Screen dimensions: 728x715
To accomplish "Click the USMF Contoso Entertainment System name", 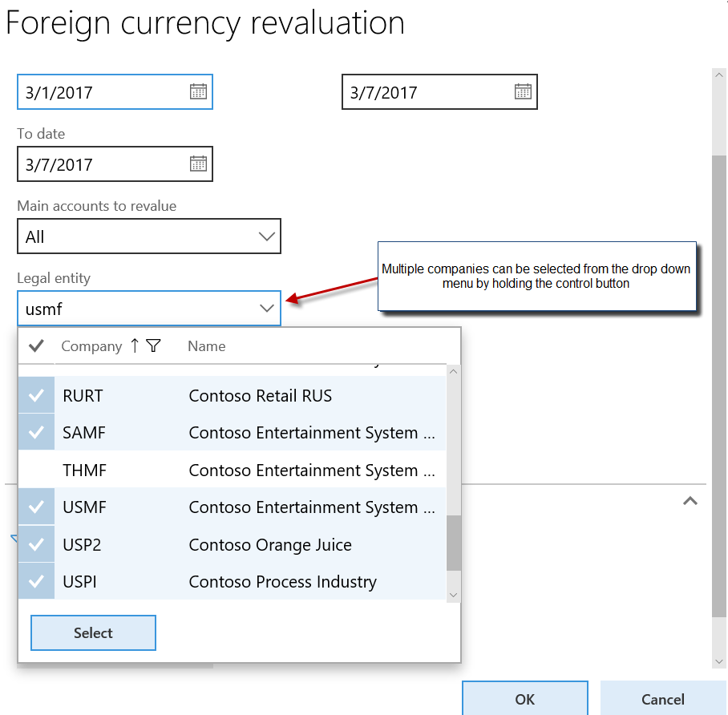I will pyautogui.click(x=312, y=507).
